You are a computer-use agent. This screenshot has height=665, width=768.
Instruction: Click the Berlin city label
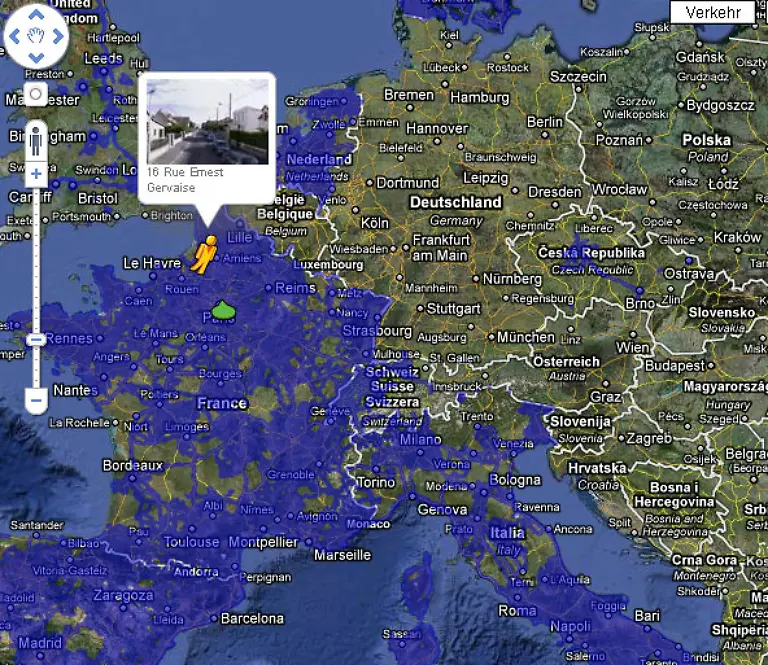(x=545, y=122)
